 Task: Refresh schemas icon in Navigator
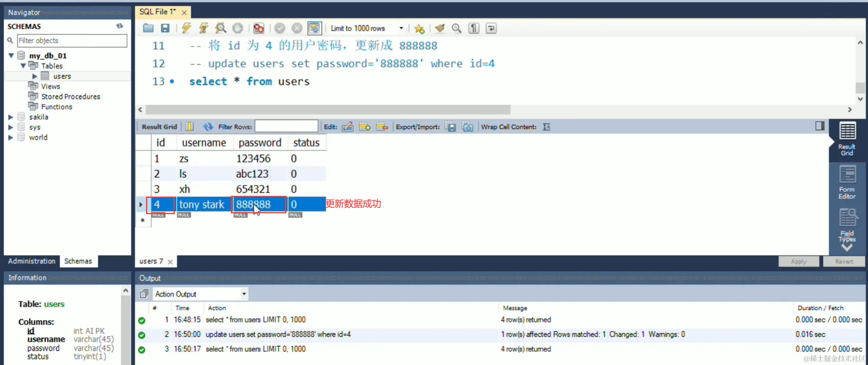click(x=120, y=26)
